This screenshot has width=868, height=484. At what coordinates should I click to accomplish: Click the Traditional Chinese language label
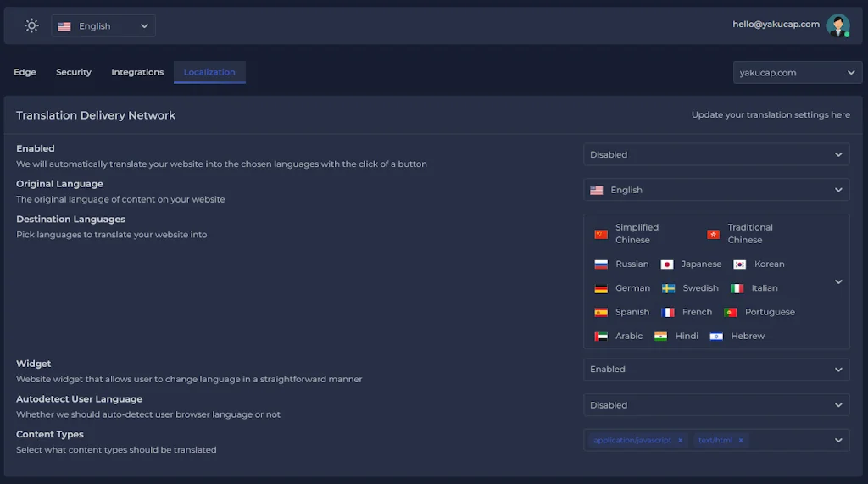[750, 234]
